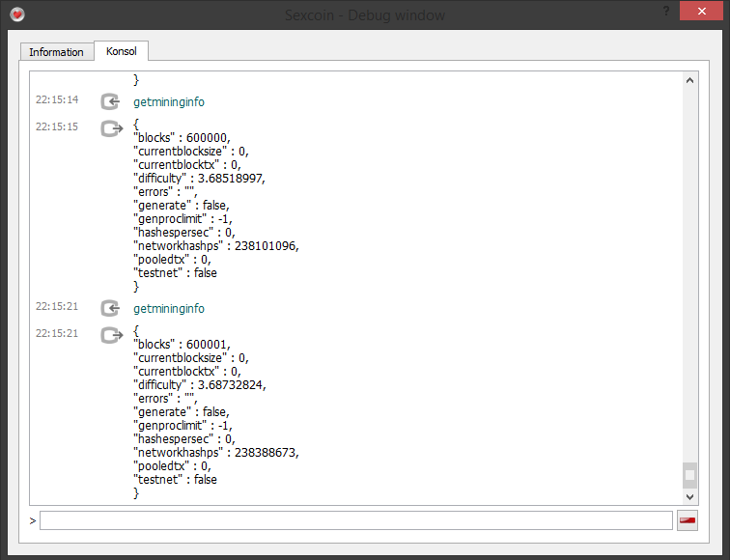Click the help question mark button
The width and height of the screenshot is (730, 560).
click(x=666, y=11)
